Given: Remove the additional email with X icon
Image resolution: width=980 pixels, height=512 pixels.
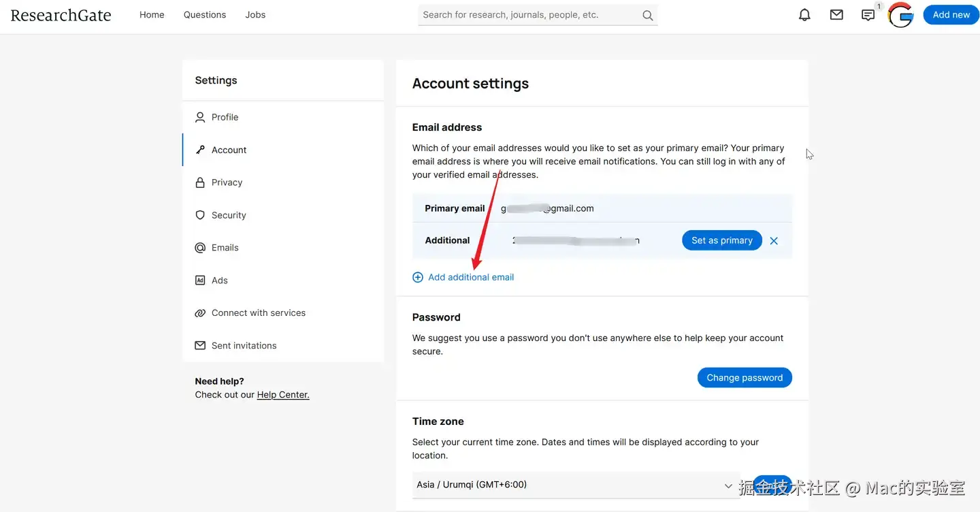Looking at the screenshot, I should tap(774, 240).
